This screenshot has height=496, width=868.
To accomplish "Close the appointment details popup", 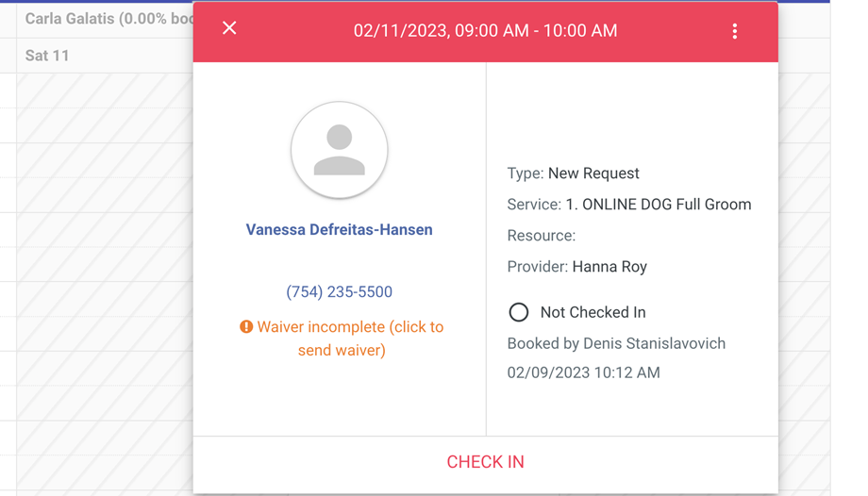I will point(229,28).
